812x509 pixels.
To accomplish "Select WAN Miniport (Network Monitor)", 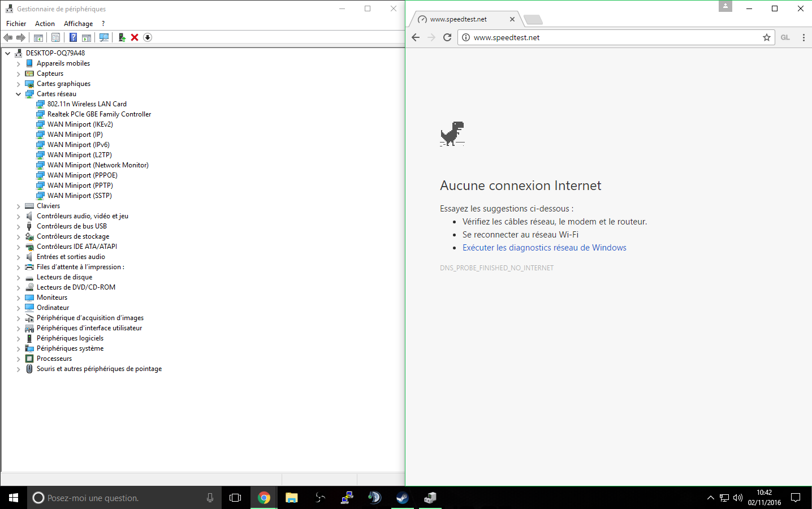I will [98, 165].
